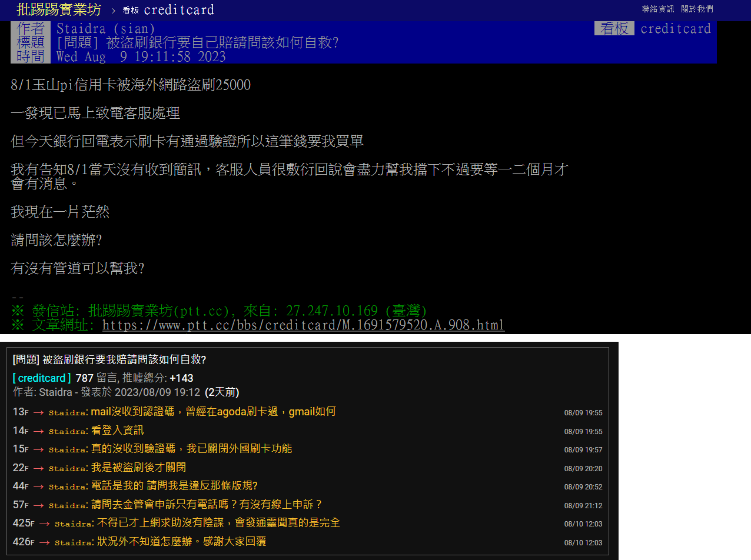
Task: Click the 57F comment asking about 金管會申訴
Action: tap(207, 505)
